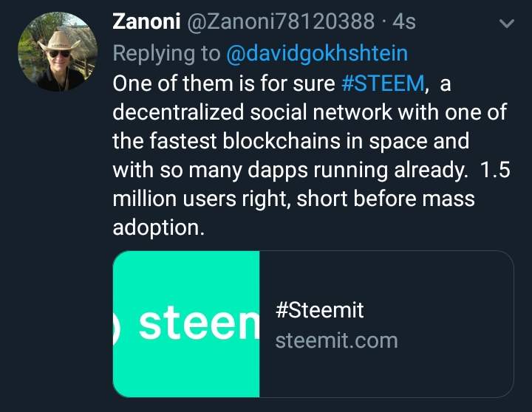
Task: Open the #STEEM hashtag
Action: (384, 84)
